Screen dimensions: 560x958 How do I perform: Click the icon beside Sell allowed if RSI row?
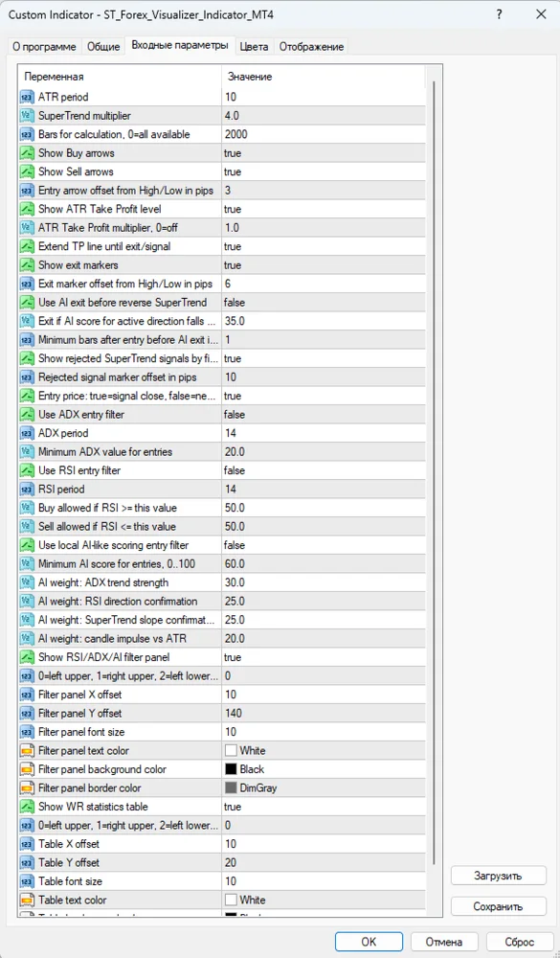[x=27, y=527]
